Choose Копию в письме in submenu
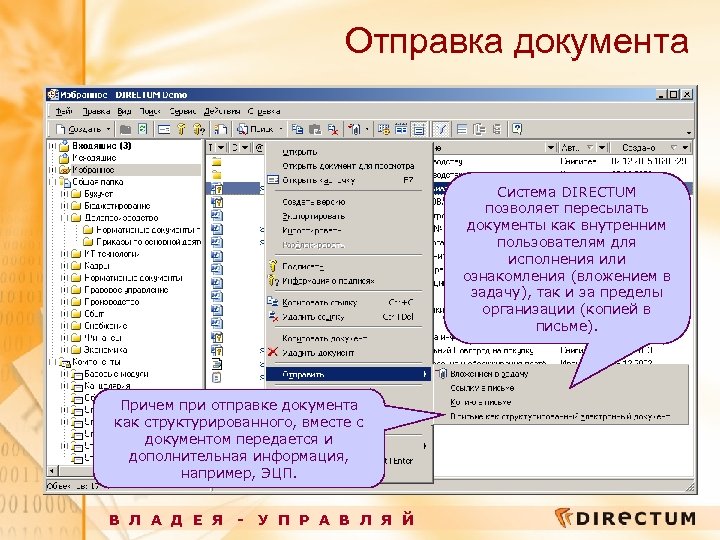Viewport: 720px width, 540px height. [x=561, y=402]
